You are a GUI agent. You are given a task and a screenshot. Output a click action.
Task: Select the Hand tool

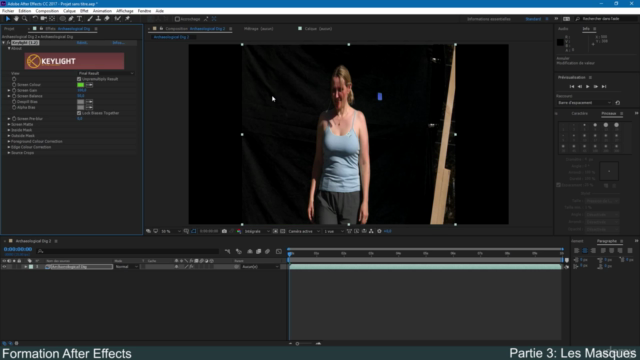[x=16, y=19]
